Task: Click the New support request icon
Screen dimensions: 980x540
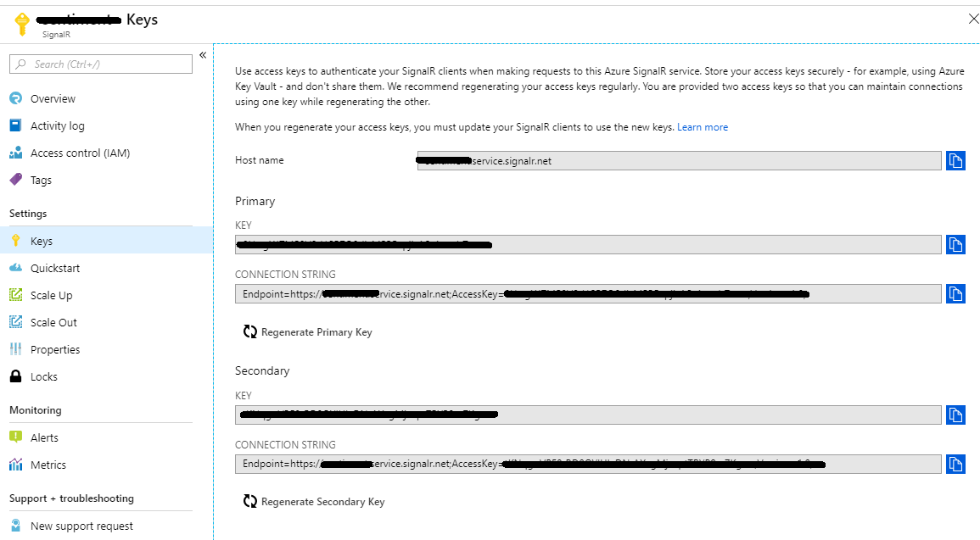Action: (15, 526)
